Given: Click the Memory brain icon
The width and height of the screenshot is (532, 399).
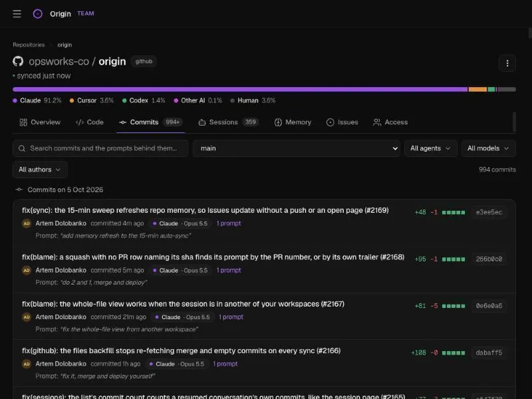Looking at the screenshot, I should [278, 122].
